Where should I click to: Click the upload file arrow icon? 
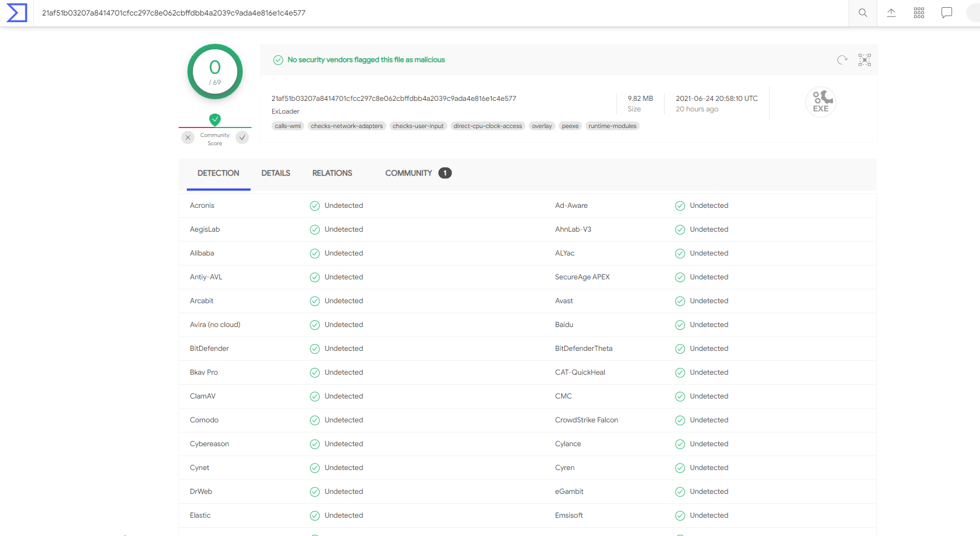click(x=891, y=13)
